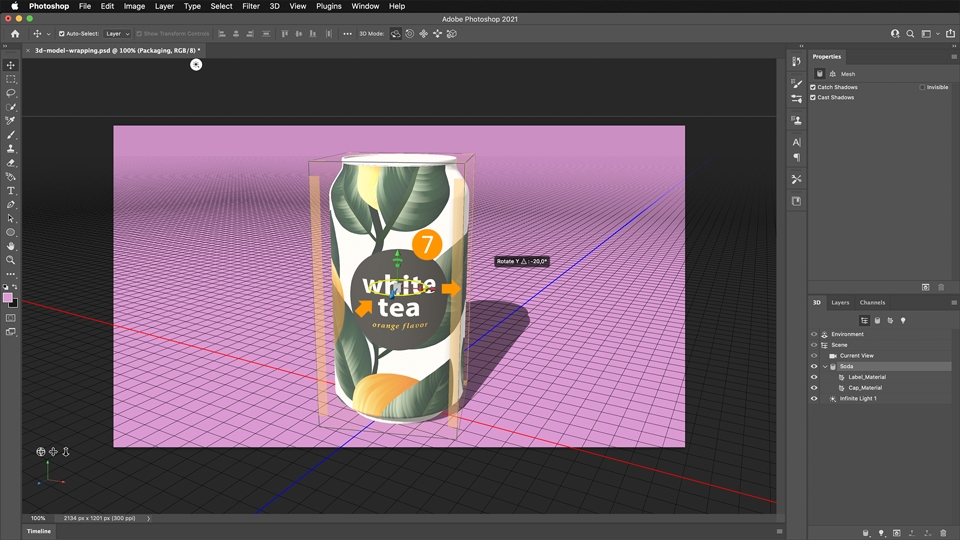960x540 pixels.
Task: Filter 3D panel by lights
Action: (x=903, y=321)
